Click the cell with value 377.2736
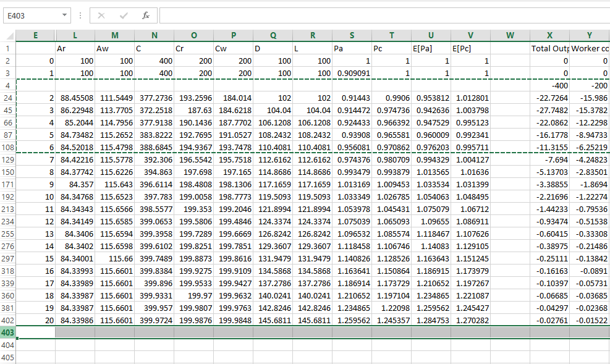This screenshot has height=364, width=610. pyautogui.click(x=155, y=98)
